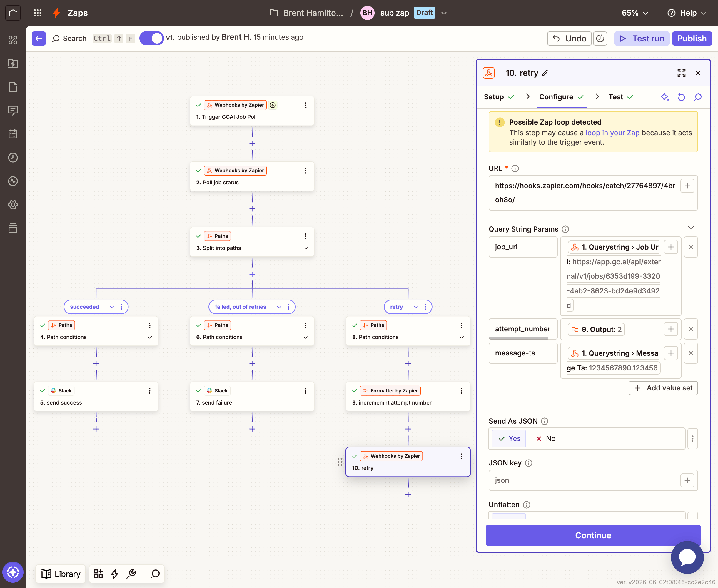This screenshot has width=718, height=588.
Task: Open the chat support bubble
Action: pyautogui.click(x=687, y=557)
